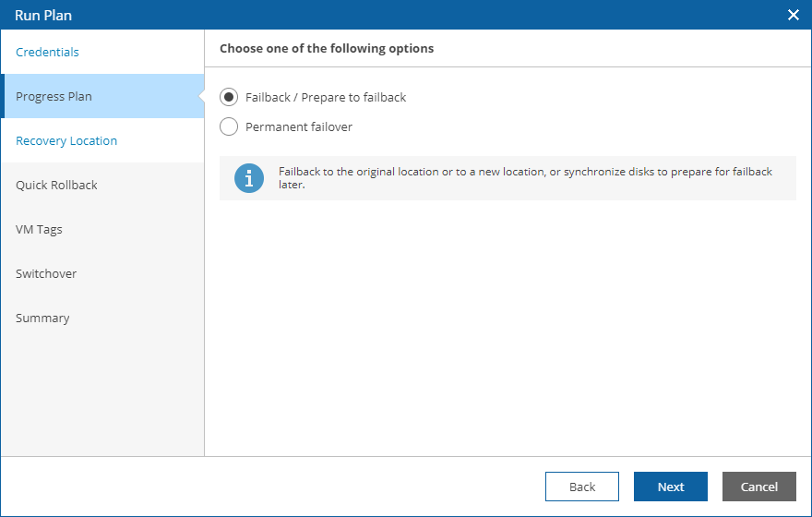Close the Run Plan dialog
Screen dimensions: 812x517
click(x=793, y=15)
